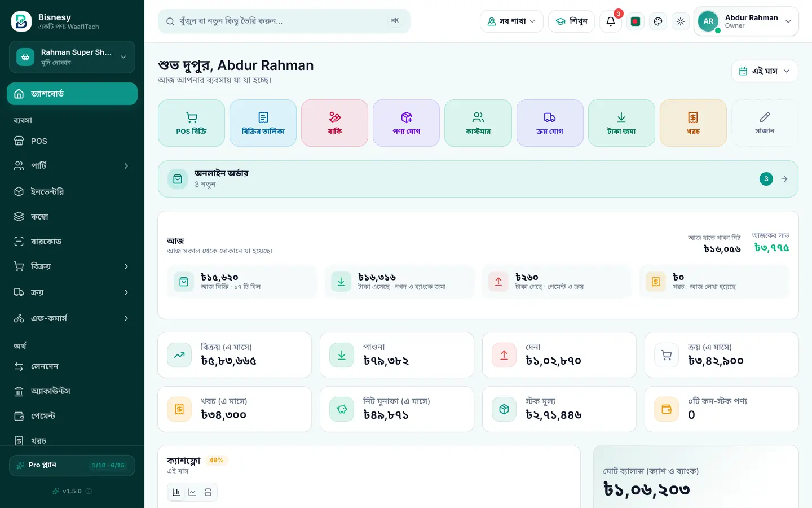Click the ক্রয় যোগ truck tile
Viewport: 812px width, 508px height.
click(550, 123)
